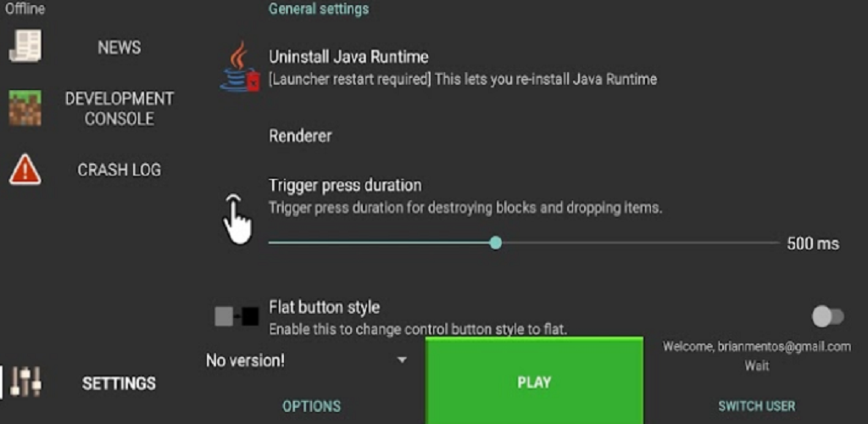The width and height of the screenshot is (868, 424).
Task: Click the OPTIONS button
Action: [312, 406]
